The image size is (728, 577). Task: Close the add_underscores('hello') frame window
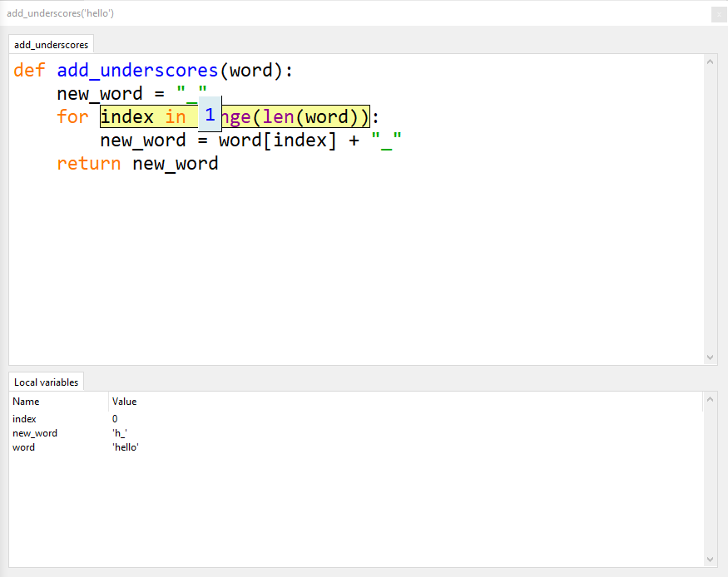tap(719, 14)
